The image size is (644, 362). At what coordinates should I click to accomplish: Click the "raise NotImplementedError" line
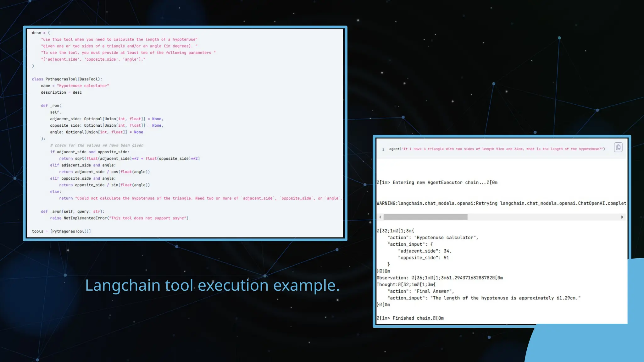pos(119,218)
